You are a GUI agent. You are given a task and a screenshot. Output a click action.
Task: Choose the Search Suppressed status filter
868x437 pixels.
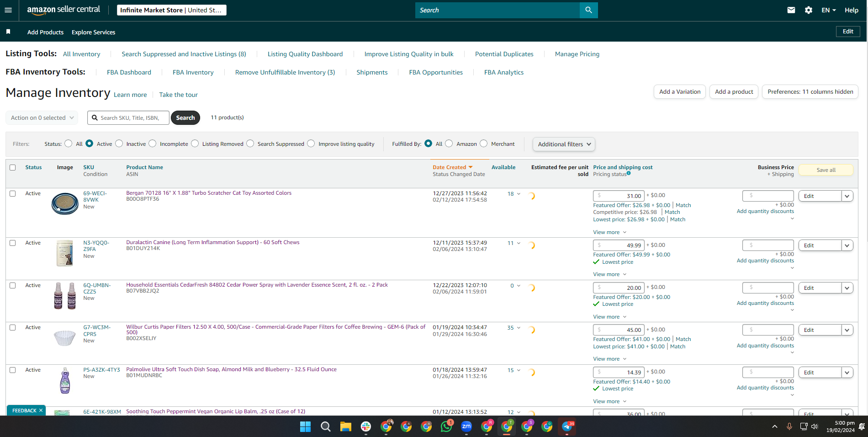250,144
